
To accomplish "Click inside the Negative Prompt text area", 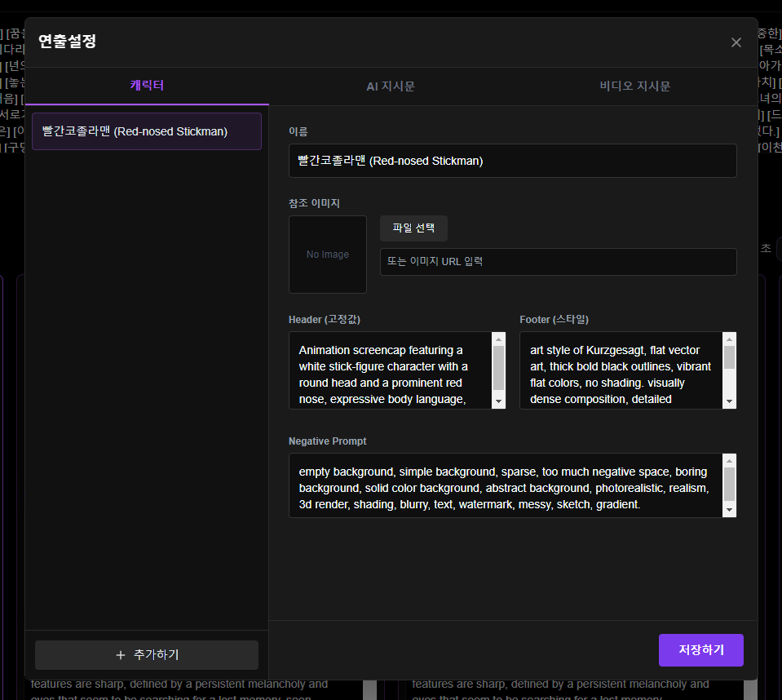I will point(504,485).
